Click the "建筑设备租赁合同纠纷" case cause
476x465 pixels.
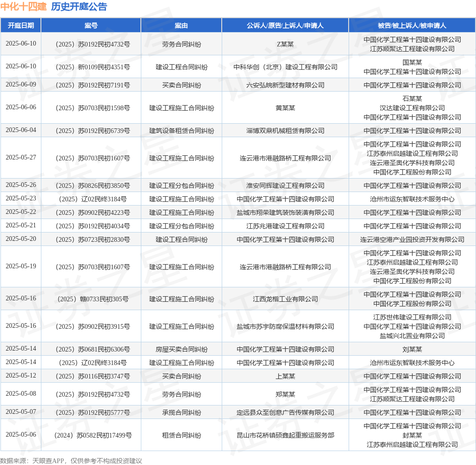[182, 131]
